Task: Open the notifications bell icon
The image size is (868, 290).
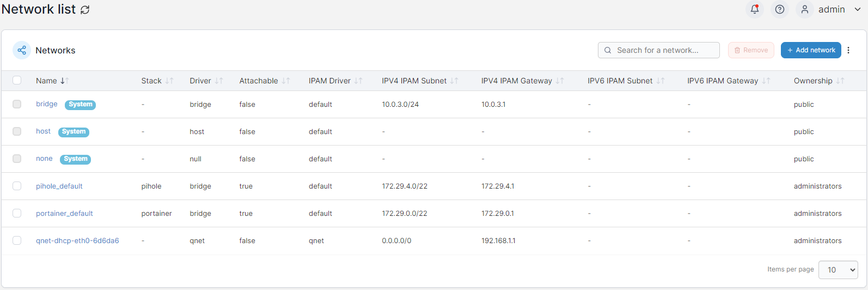Action: (x=755, y=9)
